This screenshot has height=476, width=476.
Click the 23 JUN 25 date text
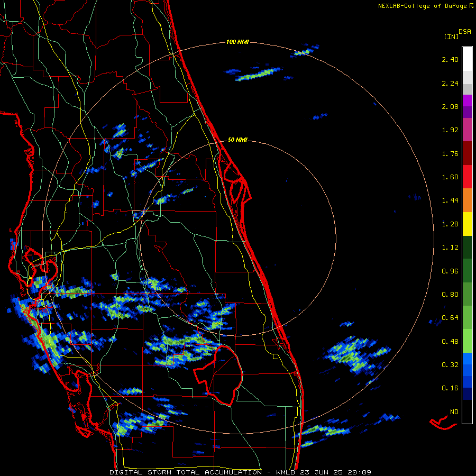tap(322, 472)
